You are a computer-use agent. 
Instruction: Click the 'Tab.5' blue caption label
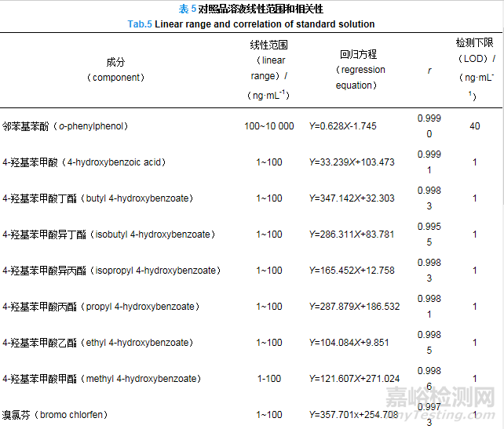coord(140,24)
